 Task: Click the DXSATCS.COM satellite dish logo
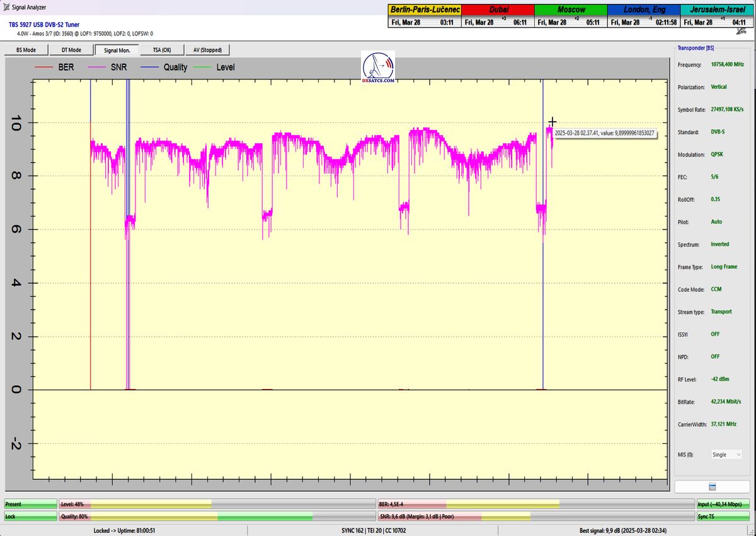tap(379, 67)
